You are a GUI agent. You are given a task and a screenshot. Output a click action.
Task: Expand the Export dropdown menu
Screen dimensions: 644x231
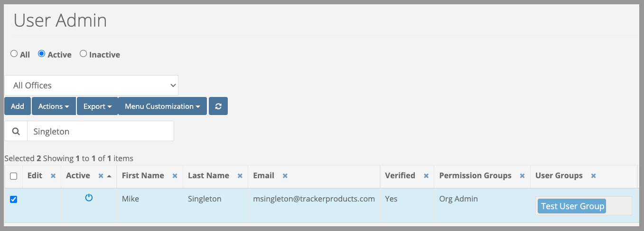(97, 106)
